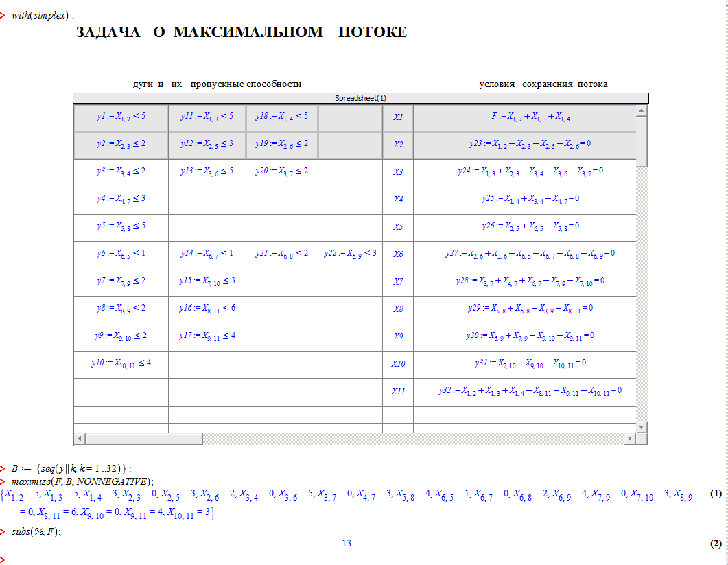Select cell y8 := X8,9 ≤ 2
The image size is (728, 565).
click(x=121, y=310)
